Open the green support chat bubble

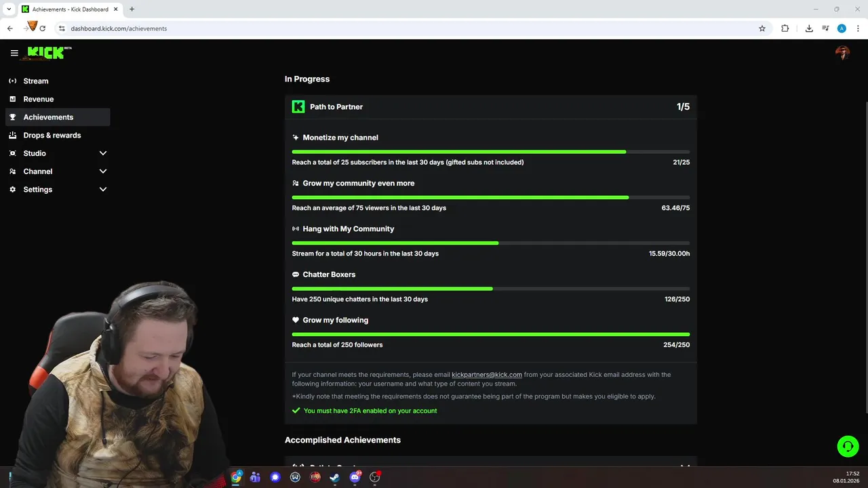tap(848, 446)
